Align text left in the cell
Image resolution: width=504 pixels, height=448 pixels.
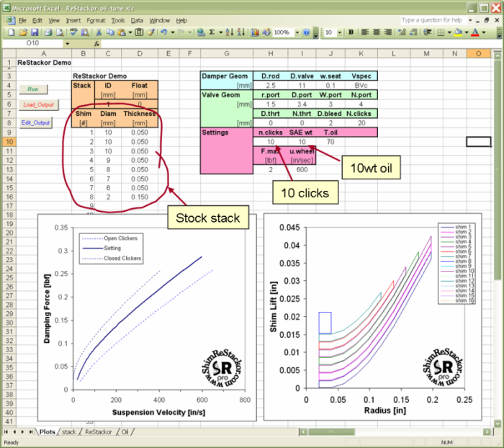364,32
